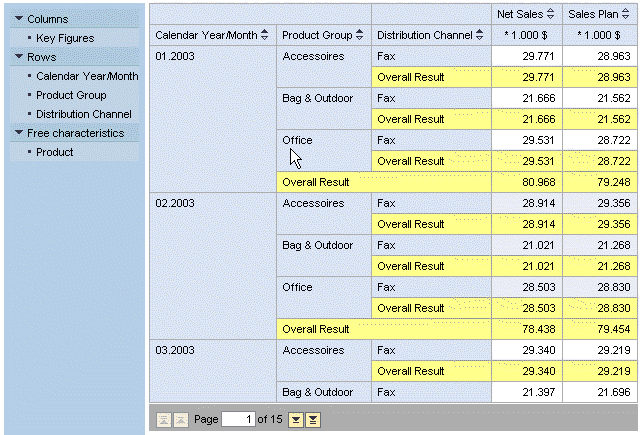Viewport: 641px width, 435px height.
Task: Select Calendar Year/Month in Rows list
Action: tap(87, 76)
